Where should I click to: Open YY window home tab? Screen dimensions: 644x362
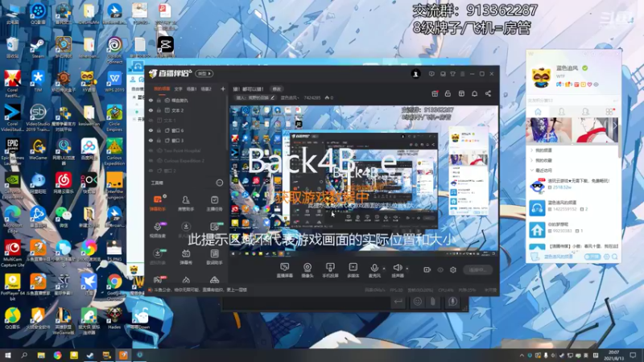point(538,112)
